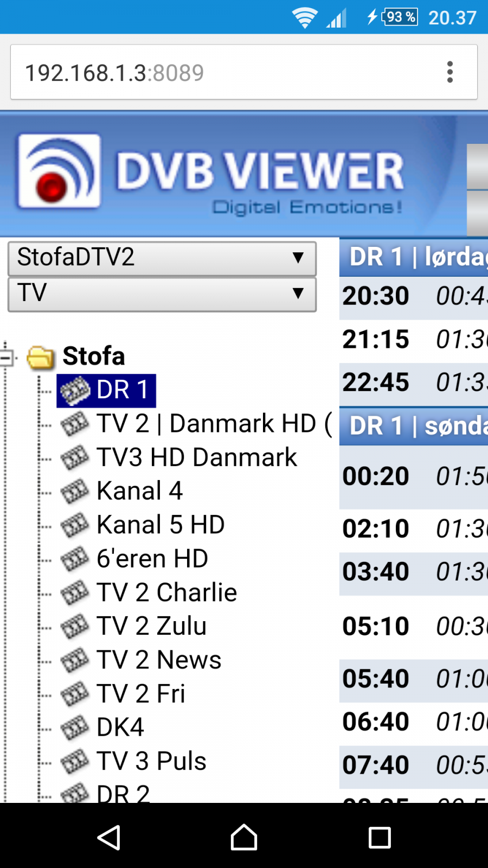Open the TV type dropdown
488x868 pixels.
coord(162,294)
